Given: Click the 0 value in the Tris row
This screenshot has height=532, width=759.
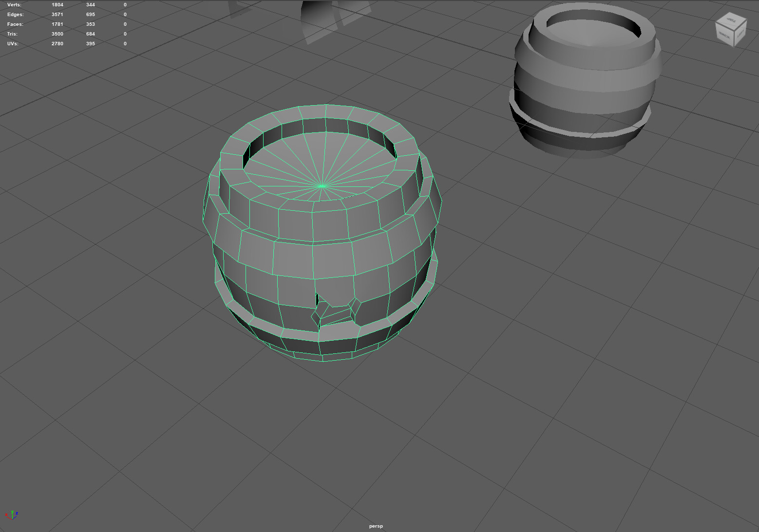Looking at the screenshot, I should tap(125, 34).
